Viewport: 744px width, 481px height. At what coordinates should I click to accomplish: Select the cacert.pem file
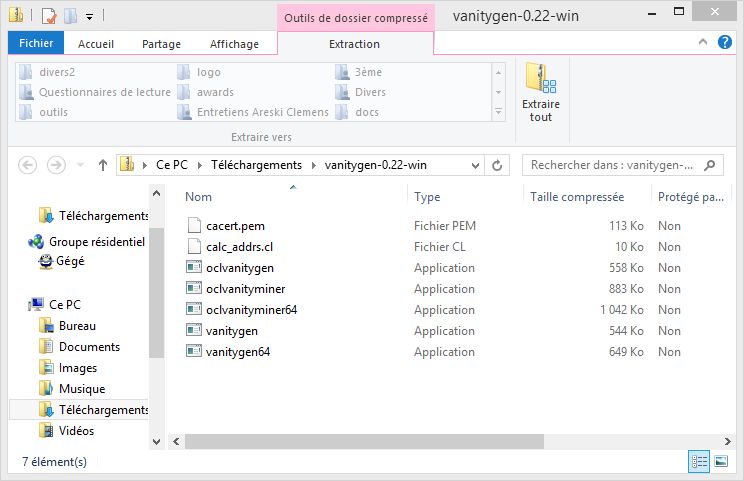click(228, 226)
